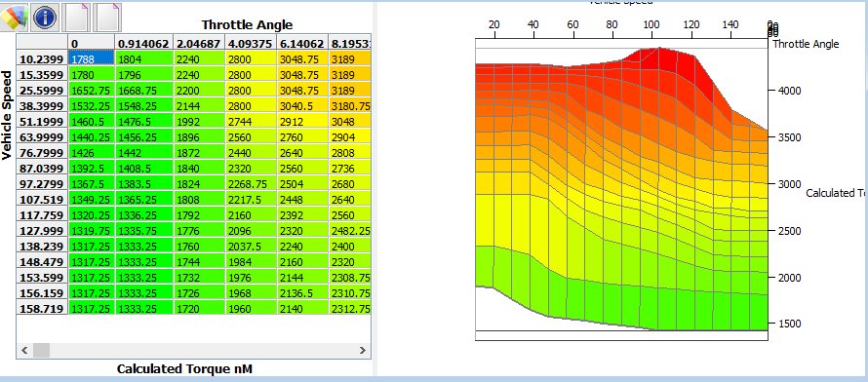Select the 138.239 row header
The height and width of the screenshot is (382, 868).
click(42, 246)
